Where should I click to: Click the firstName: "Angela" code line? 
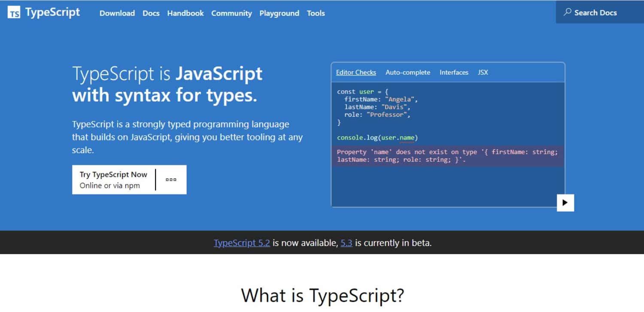point(381,99)
